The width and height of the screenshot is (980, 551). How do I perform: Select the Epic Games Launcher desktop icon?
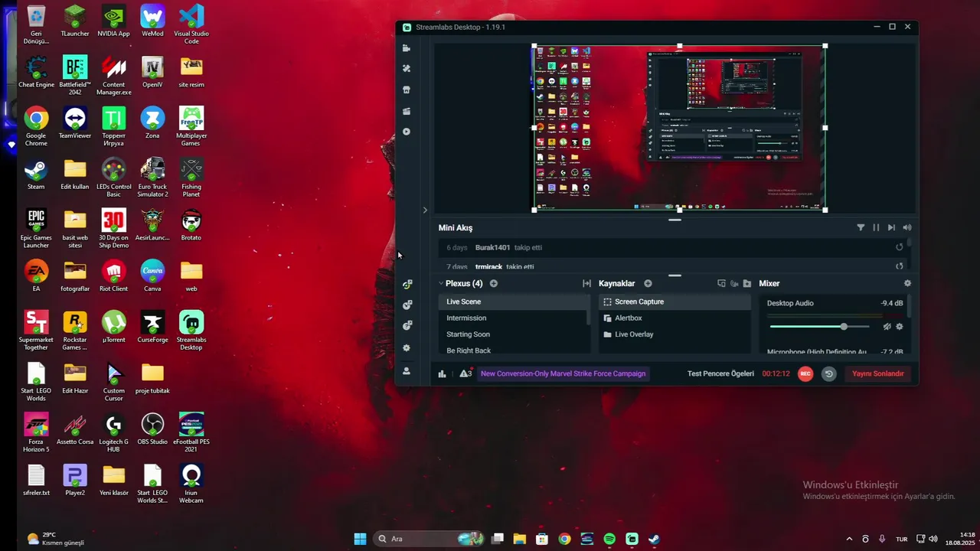click(36, 228)
